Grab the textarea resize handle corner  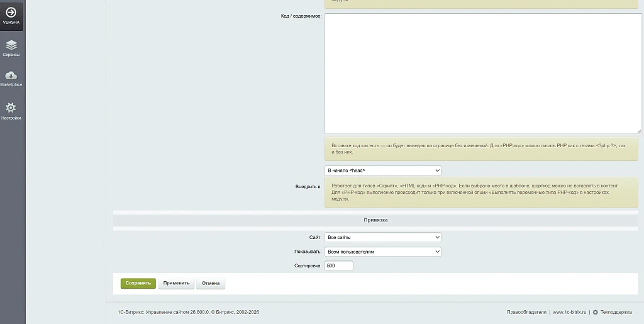(x=640, y=131)
